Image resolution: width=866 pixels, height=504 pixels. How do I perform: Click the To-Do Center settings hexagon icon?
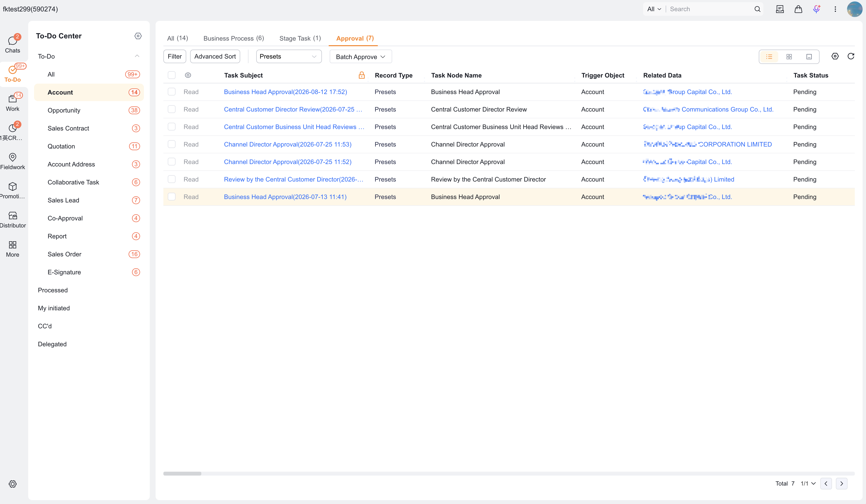coord(138,36)
